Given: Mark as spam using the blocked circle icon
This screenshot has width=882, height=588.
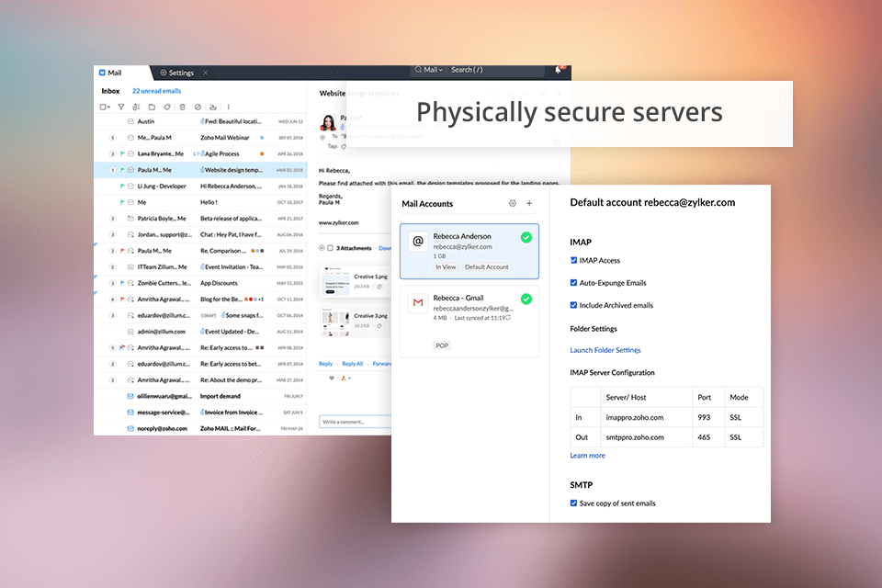Looking at the screenshot, I should pos(198,107).
